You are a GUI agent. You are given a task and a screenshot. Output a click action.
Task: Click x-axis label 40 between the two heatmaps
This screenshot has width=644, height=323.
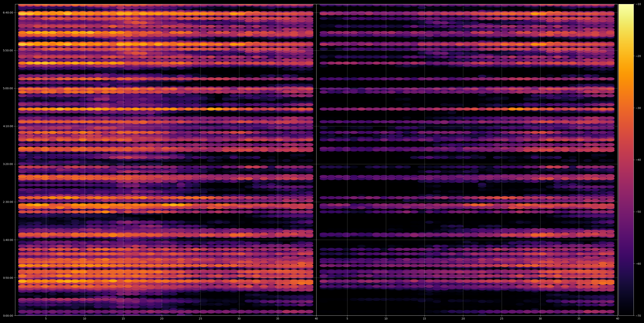coord(316,319)
